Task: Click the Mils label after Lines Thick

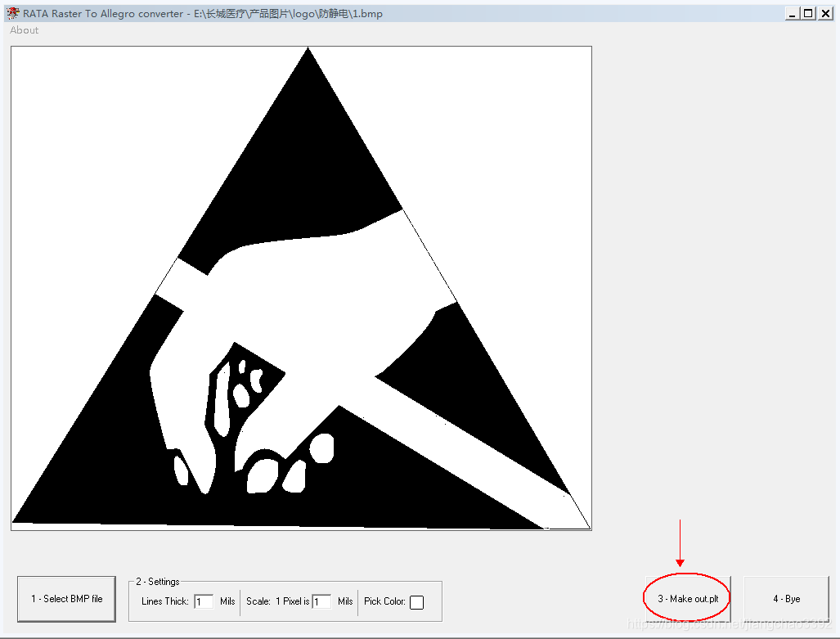Action: point(227,601)
